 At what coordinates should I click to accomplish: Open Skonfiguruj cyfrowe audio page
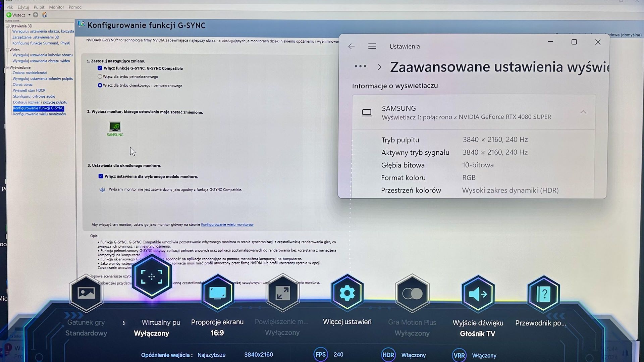pos(34,96)
